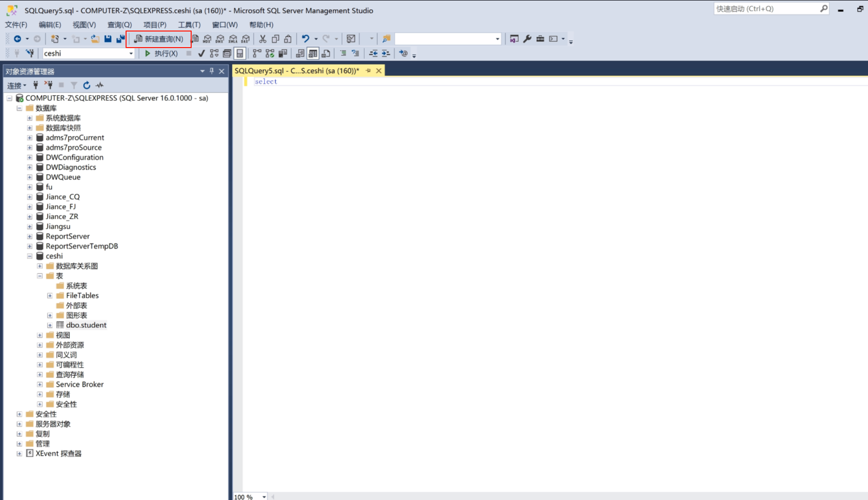Click the Parse checkmark icon
This screenshot has width=868, height=500.
pos(202,53)
